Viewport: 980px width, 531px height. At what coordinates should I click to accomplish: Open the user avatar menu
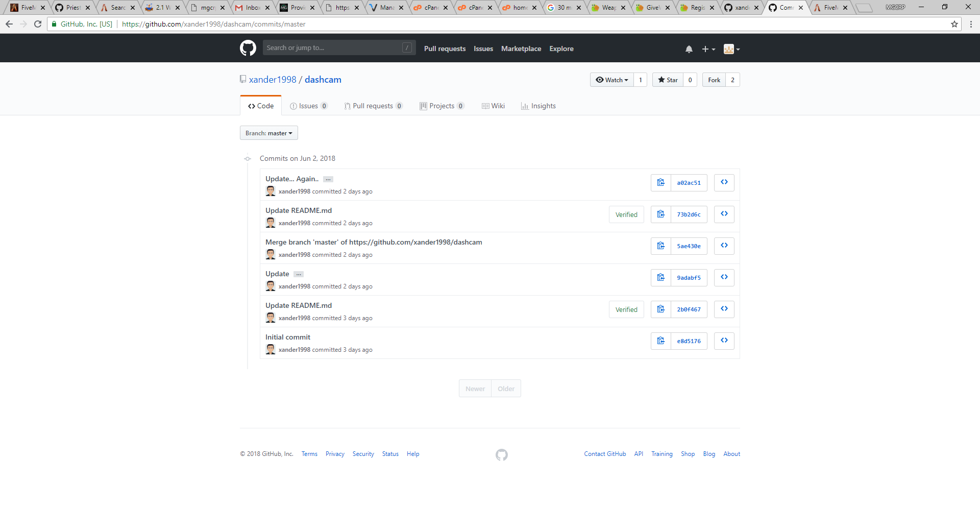(x=732, y=49)
